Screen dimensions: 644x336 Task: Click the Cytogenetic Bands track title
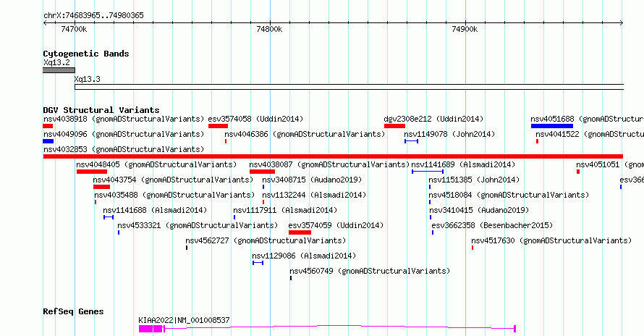pyautogui.click(x=86, y=54)
